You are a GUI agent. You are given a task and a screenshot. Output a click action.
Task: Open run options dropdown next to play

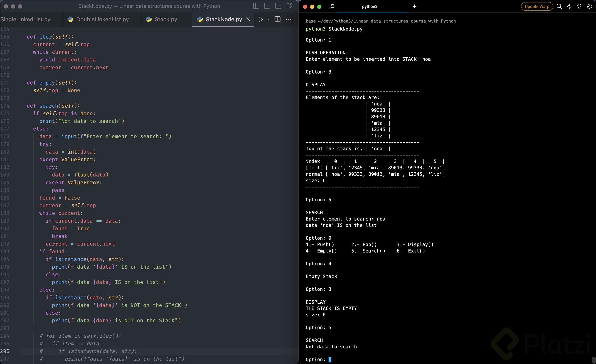click(267, 19)
